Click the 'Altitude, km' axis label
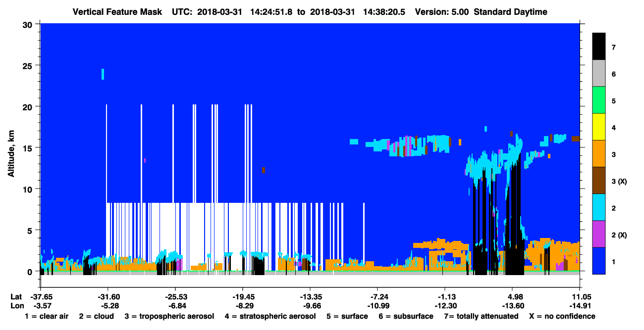The width and height of the screenshot is (644, 330). click(x=10, y=152)
